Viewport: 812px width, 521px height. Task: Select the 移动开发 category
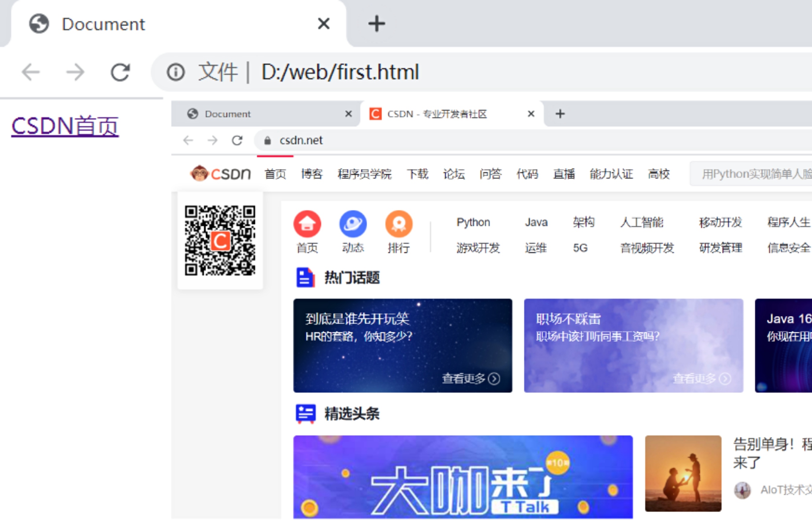[x=721, y=222]
